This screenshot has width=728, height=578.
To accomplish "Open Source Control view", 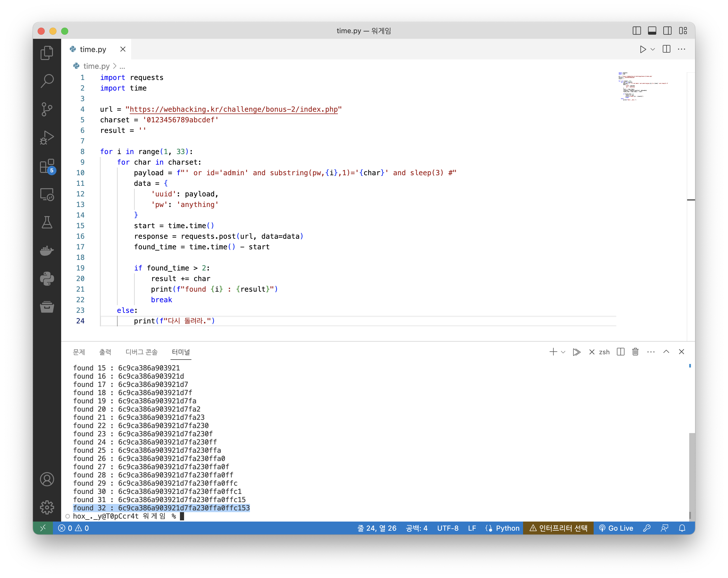I will tap(47, 109).
